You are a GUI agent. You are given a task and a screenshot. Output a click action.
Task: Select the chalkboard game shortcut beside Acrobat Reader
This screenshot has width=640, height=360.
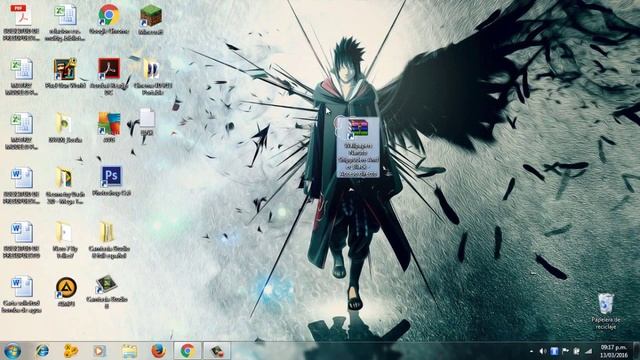(x=65, y=73)
